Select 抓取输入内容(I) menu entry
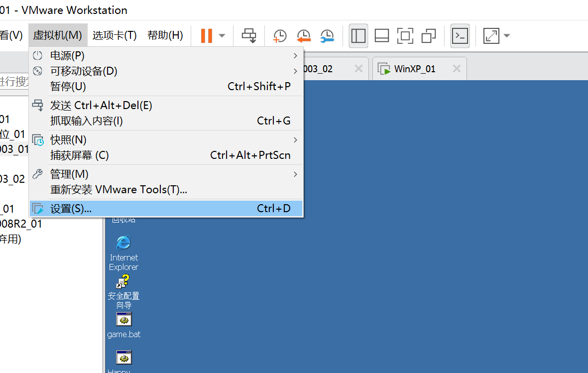The image size is (588, 373). (x=166, y=121)
